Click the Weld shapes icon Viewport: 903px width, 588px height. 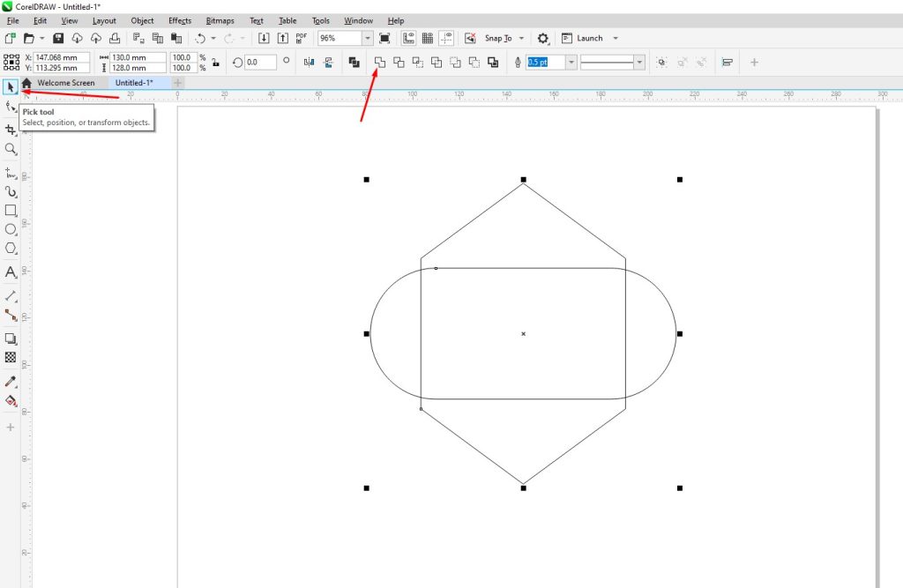(x=380, y=62)
